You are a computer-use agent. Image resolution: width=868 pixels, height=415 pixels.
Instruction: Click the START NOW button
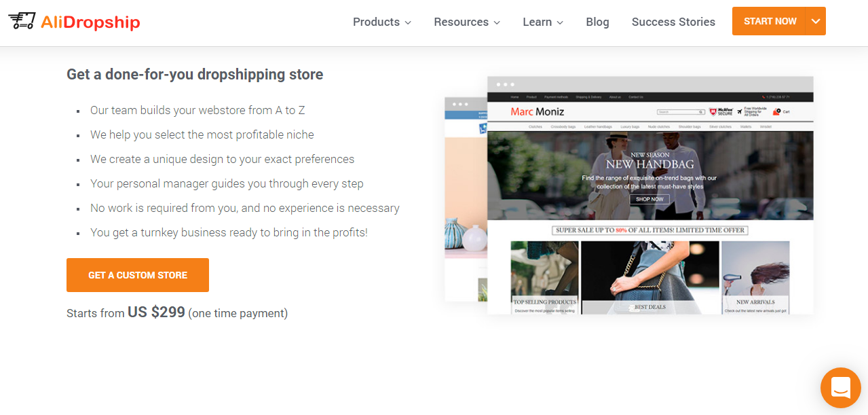(x=769, y=21)
